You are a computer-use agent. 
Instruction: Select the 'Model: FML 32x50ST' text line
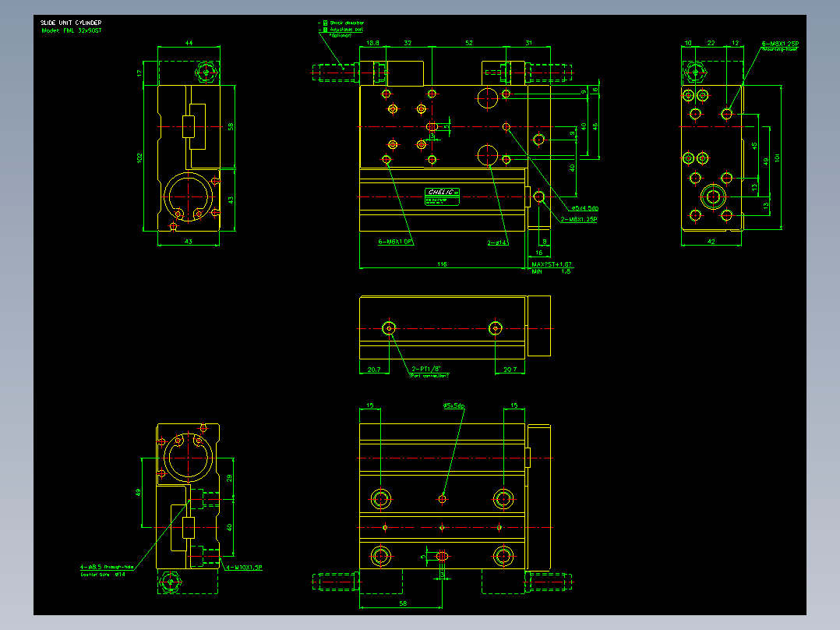point(71,30)
